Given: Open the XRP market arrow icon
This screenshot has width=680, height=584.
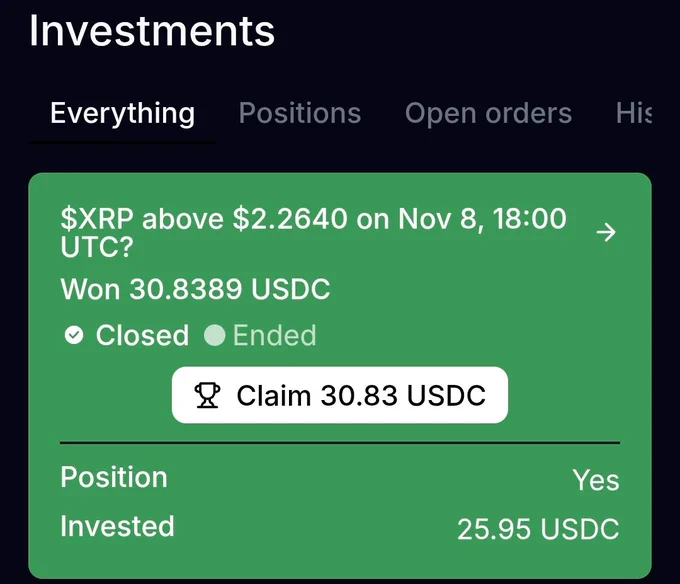Looking at the screenshot, I should (605, 233).
